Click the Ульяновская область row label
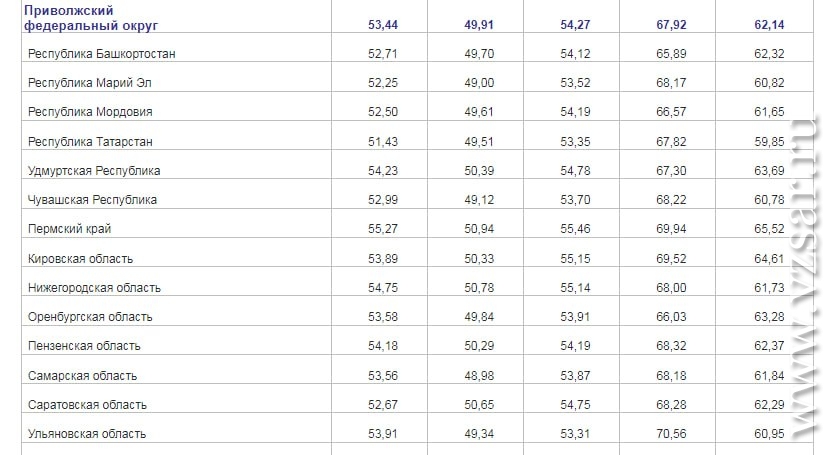 tap(87, 434)
